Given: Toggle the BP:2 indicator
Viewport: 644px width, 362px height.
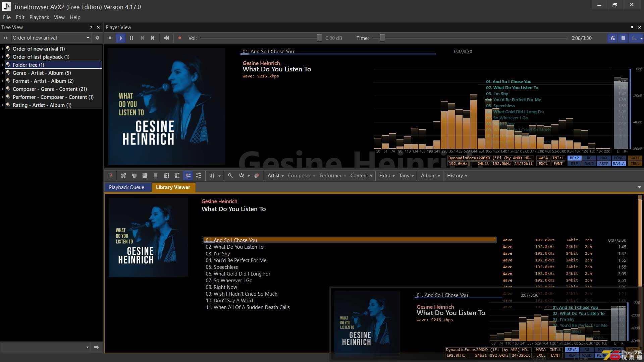Looking at the screenshot, I should 574,158.
